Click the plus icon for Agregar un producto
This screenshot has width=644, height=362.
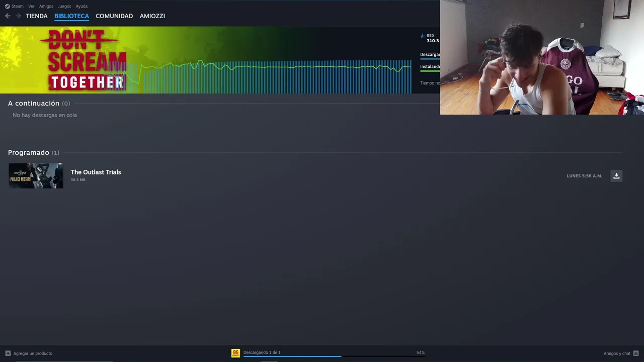pos(8,353)
